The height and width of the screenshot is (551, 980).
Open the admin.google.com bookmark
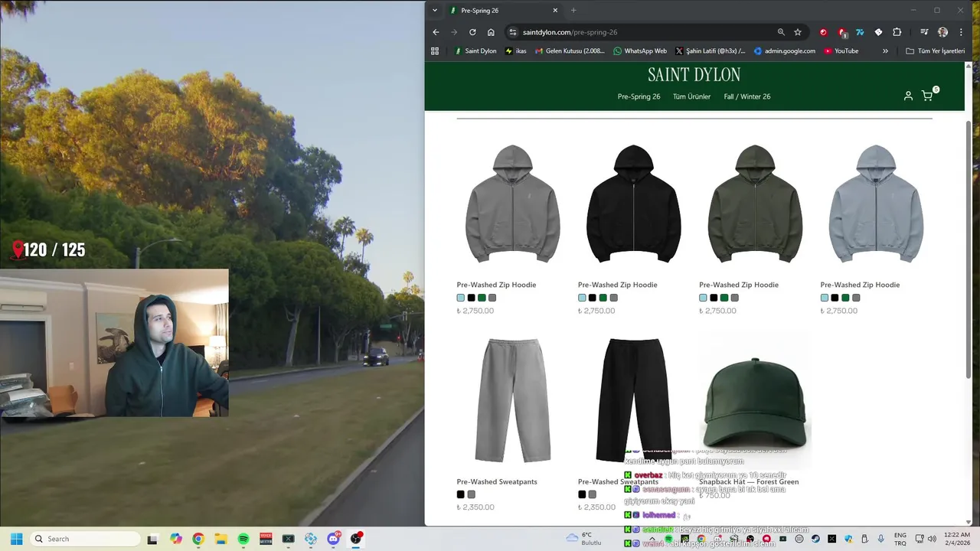point(785,51)
